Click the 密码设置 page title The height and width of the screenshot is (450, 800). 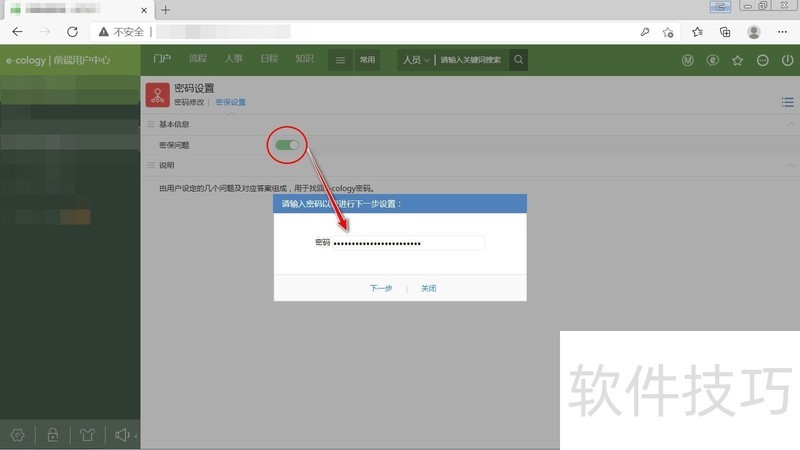point(194,88)
